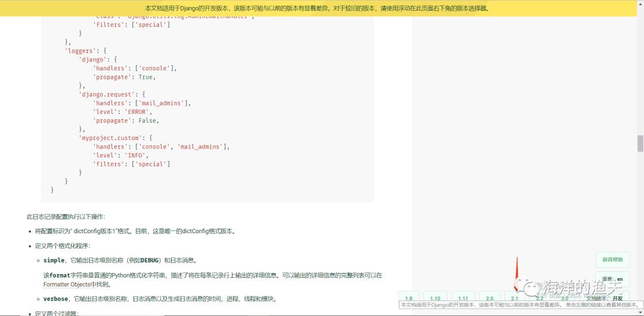The height and width of the screenshot is (316, 644).
Task: Switch docs to version 2.1
Action: [x=515, y=298]
